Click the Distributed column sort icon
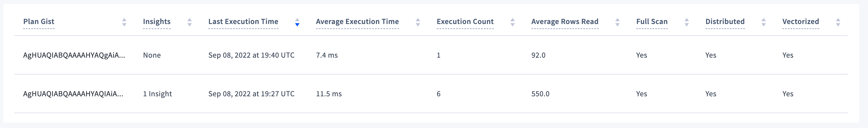 764,22
